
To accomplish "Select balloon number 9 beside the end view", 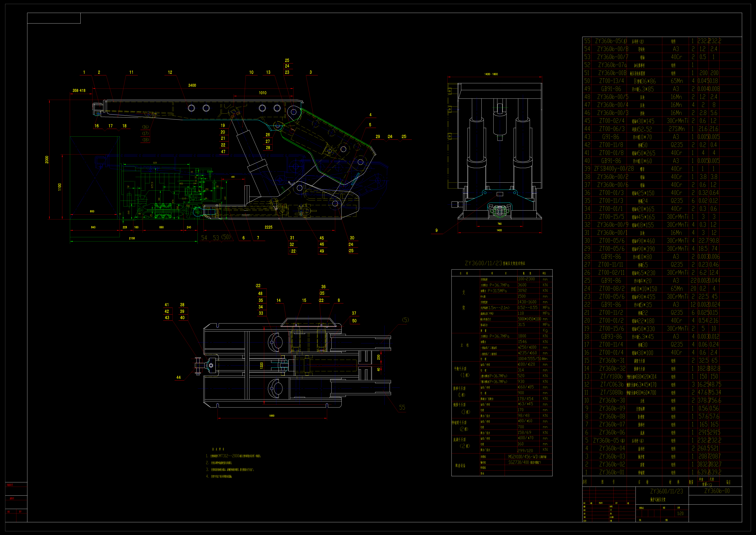I will point(437,230).
